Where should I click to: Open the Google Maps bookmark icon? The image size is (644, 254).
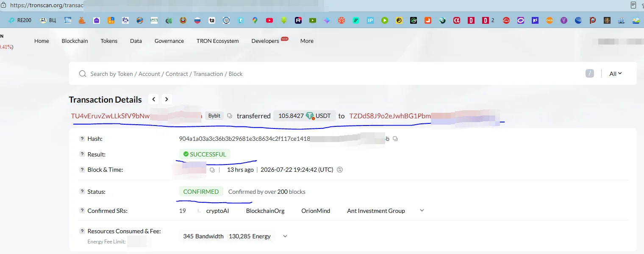pos(255,20)
